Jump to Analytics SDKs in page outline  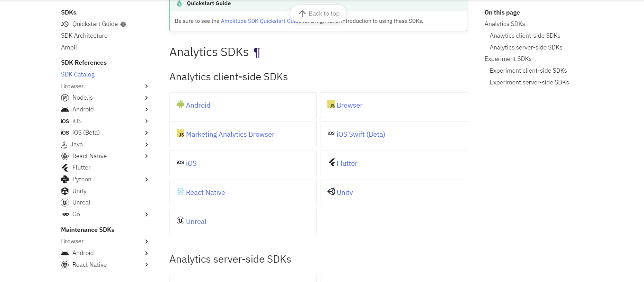pos(505,24)
